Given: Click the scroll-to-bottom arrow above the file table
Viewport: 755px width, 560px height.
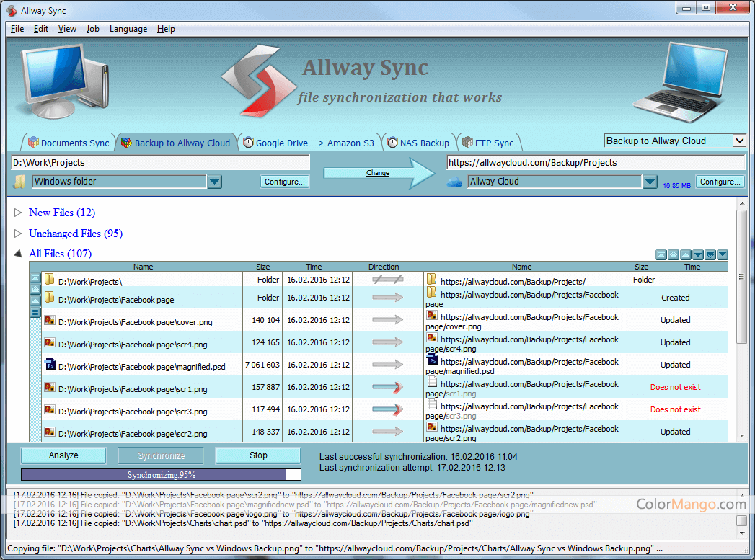Looking at the screenshot, I should pos(723,254).
